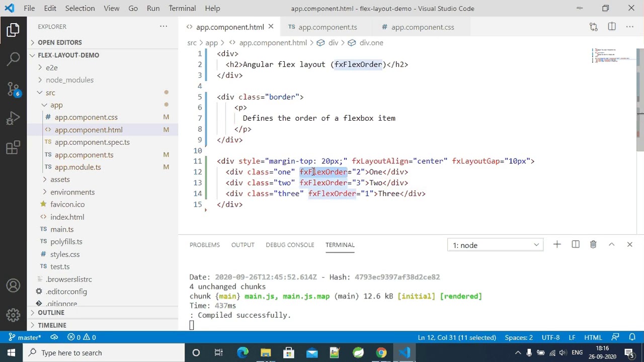Viewport: 644px width, 362px height.
Task: Open the Terminal menu
Action: (182, 8)
